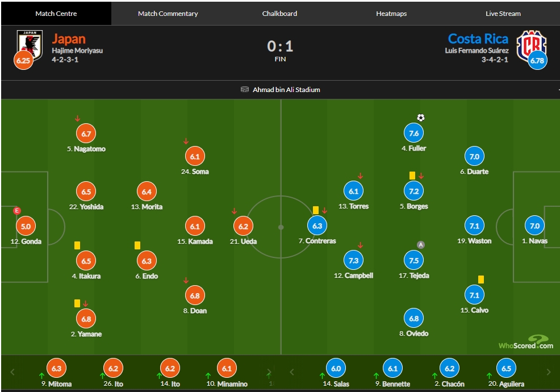This screenshot has height=392, width=560.
Task: Select Navas 7.0 rating circle
Action: tap(534, 226)
